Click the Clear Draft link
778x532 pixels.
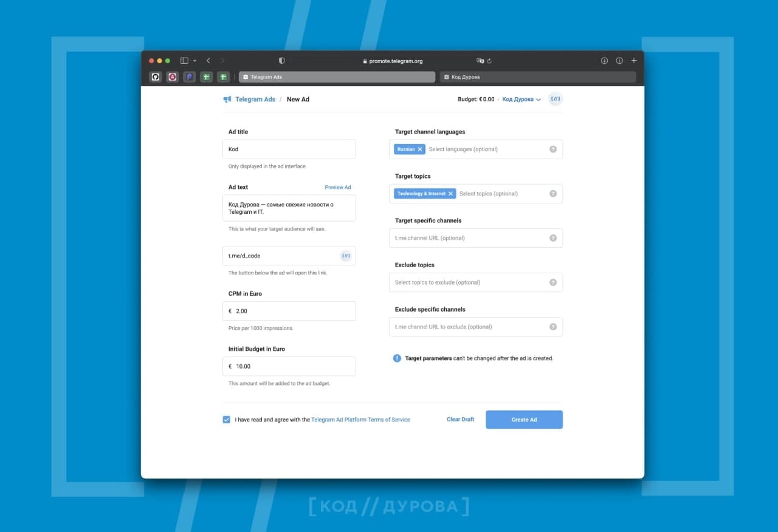(460, 420)
